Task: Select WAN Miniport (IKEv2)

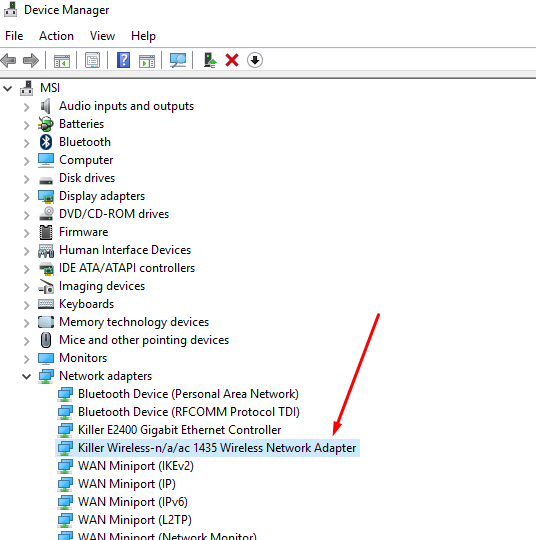Action: pos(136,466)
